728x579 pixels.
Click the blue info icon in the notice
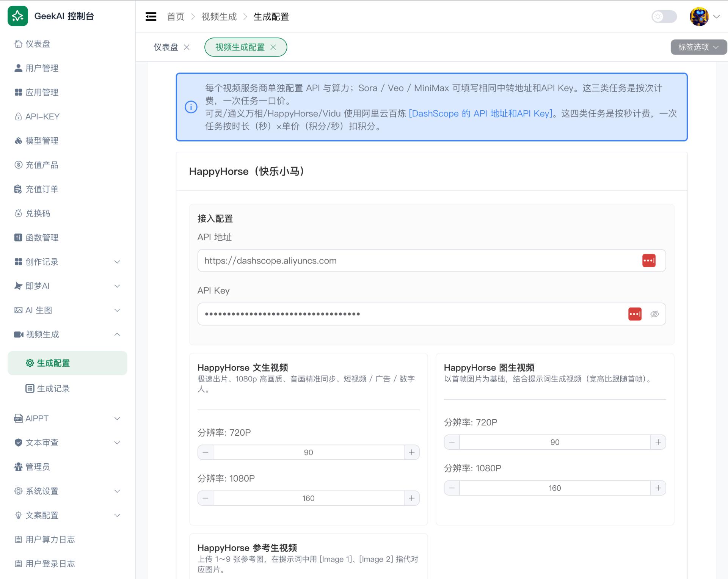pos(191,107)
